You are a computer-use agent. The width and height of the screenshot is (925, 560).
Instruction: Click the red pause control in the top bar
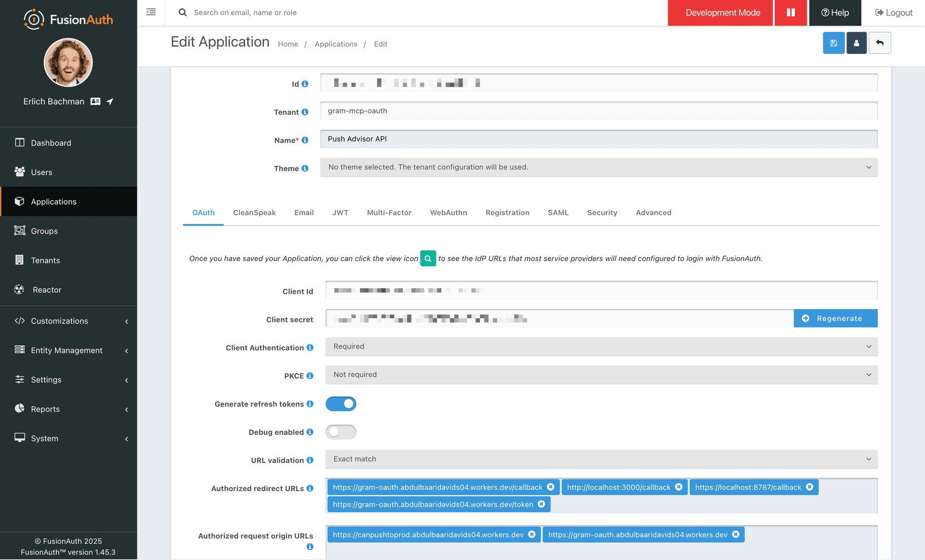[791, 13]
